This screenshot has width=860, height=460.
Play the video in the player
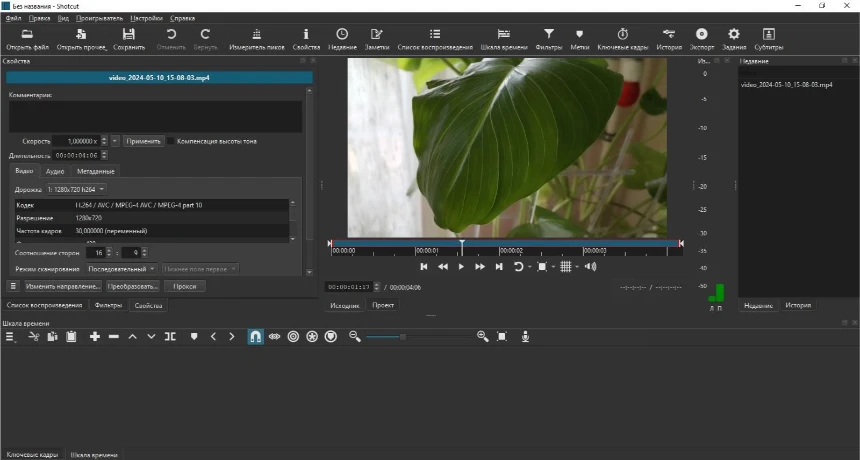pyautogui.click(x=461, y=266)
